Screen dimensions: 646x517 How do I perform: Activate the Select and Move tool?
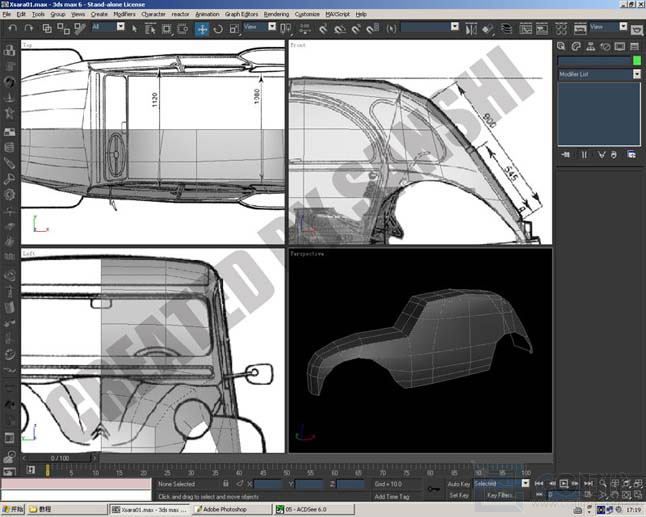(x=201, y=29)
